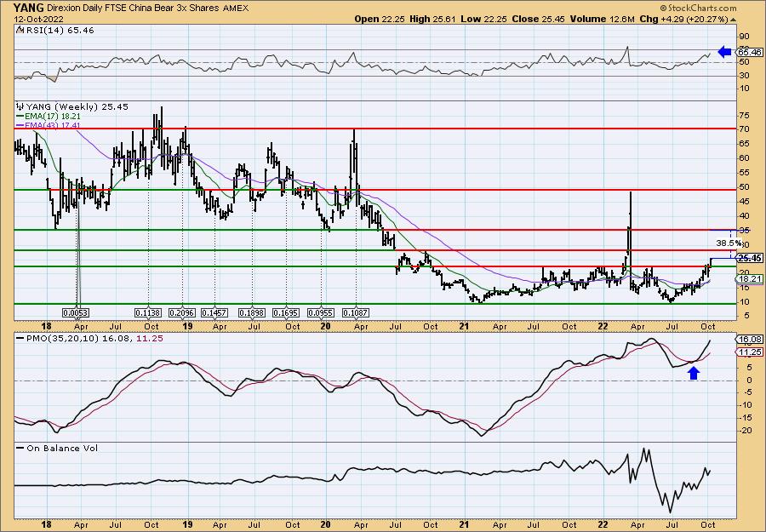Click the 'RSI(14) 65.46' panel label

[x=60, y=30]
